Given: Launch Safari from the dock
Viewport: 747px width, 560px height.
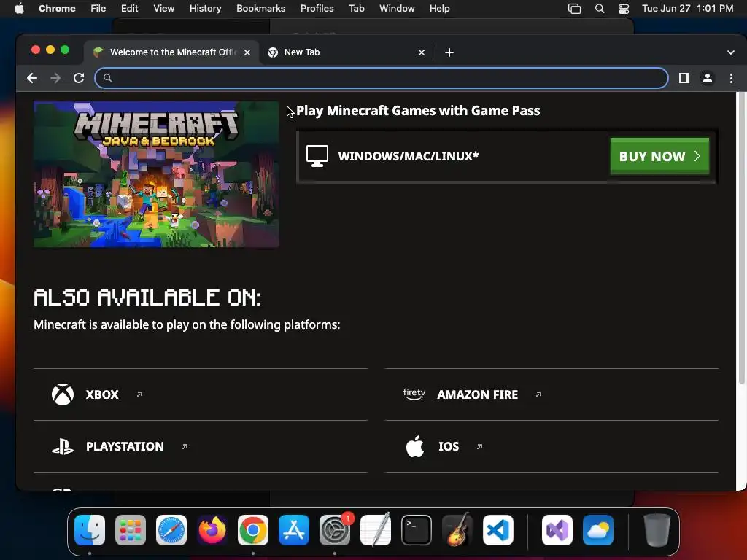Looking at the screenshot, I should click(171, 530).
